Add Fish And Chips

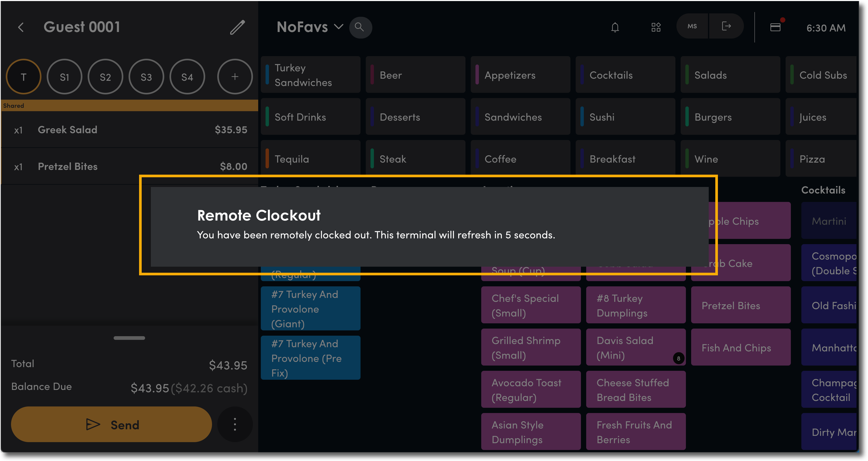pyautogui.click(x=741, y=347)
